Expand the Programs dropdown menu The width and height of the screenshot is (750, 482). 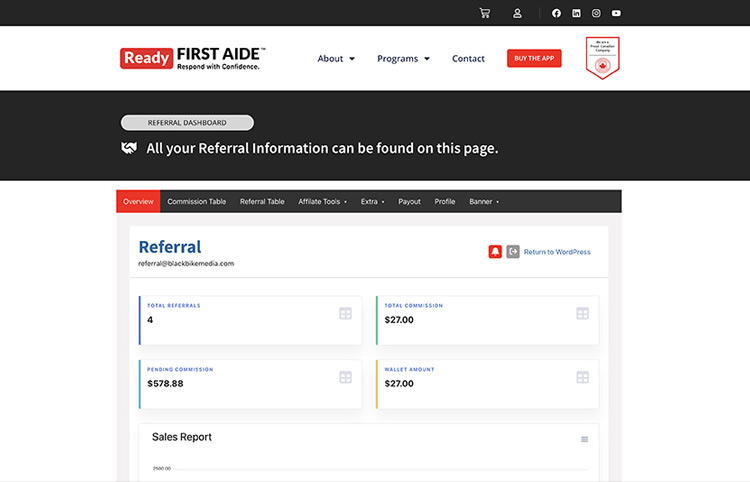tap(403, 59)
